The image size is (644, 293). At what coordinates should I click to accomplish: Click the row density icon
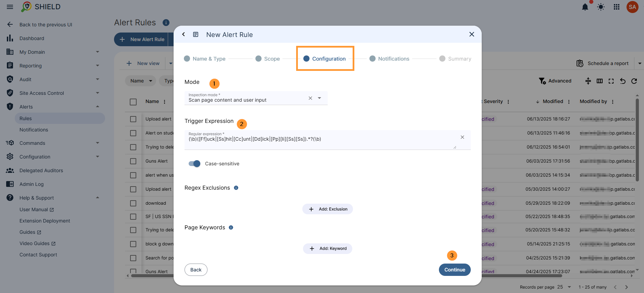point(588,81)
